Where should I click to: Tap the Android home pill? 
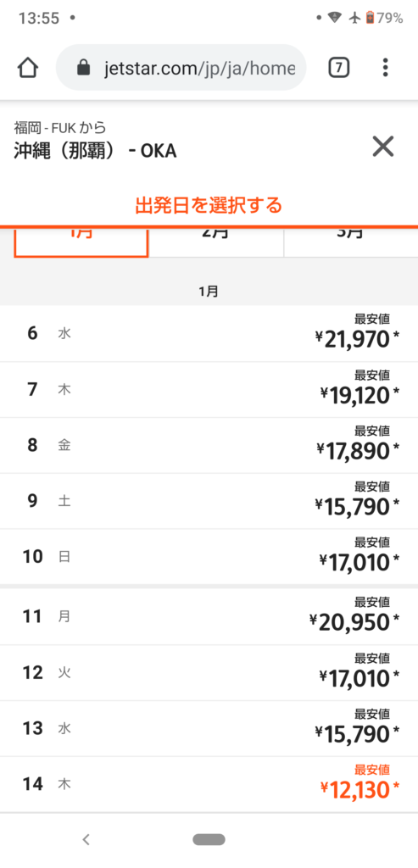(209, 840)
